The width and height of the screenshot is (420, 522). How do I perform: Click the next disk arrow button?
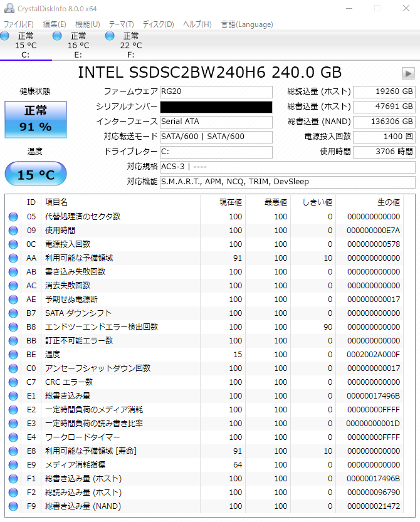408,73
